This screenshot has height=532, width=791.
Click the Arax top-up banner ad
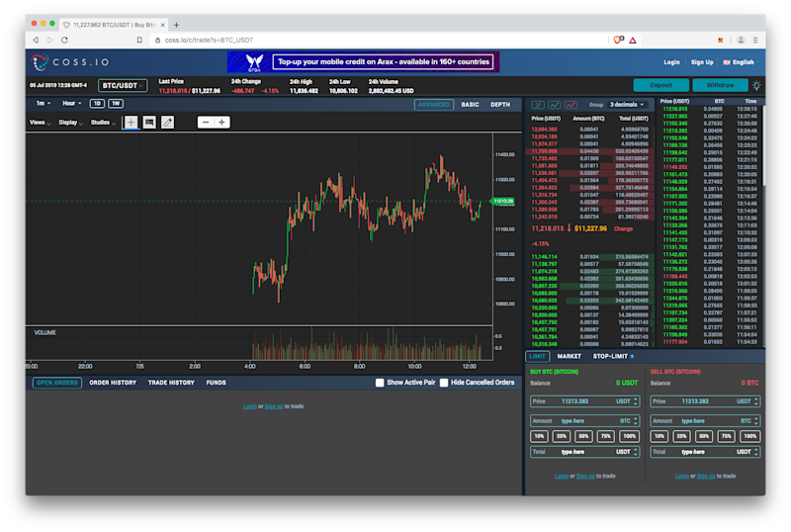(363, 62)
